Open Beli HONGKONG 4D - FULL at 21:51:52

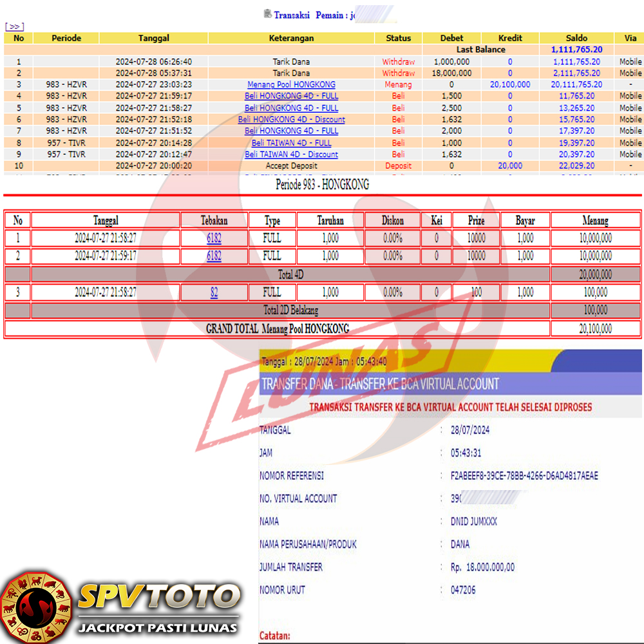point(291,131)
